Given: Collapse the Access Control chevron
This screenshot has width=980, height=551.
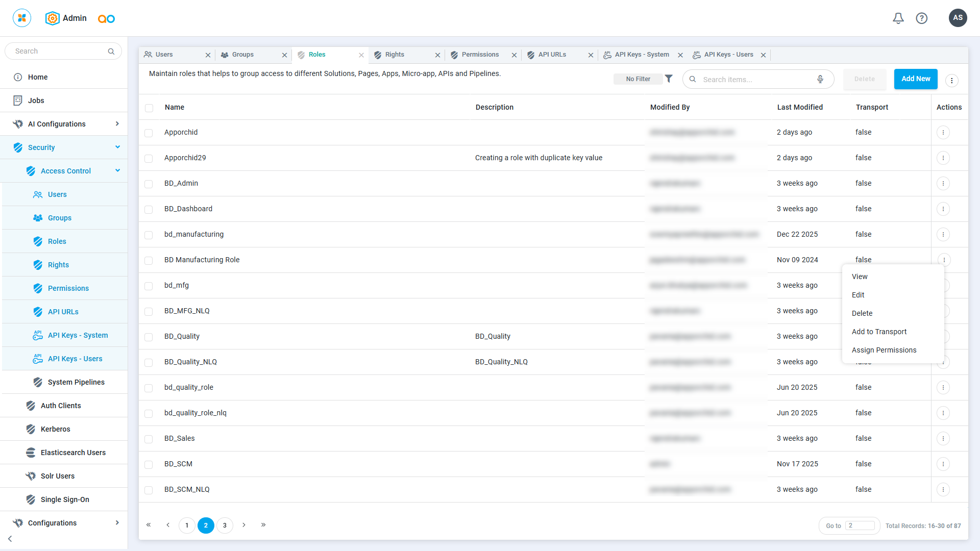Looking at the screenshot, I should tap(117, 170).
